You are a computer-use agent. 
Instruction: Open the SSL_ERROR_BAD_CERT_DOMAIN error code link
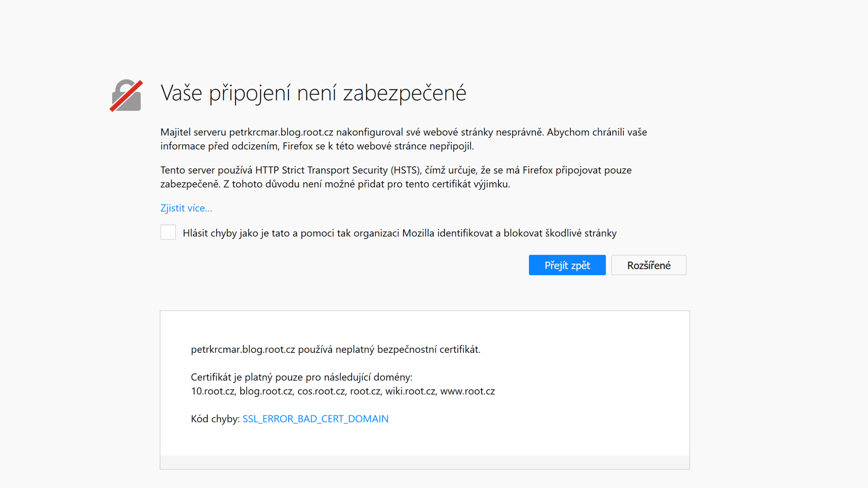click(315, 419)
